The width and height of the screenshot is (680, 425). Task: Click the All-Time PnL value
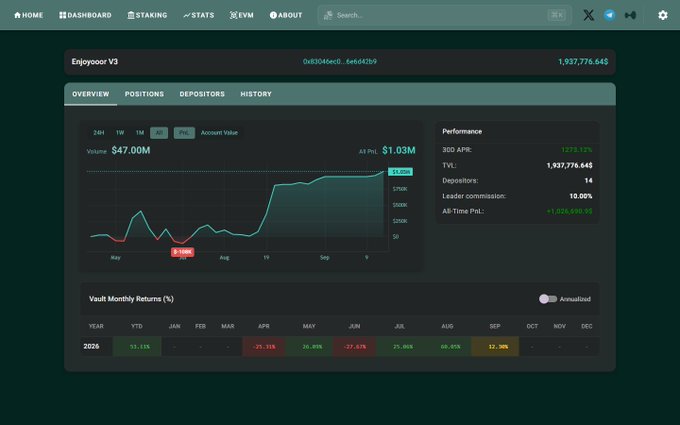tap(569, 211)
